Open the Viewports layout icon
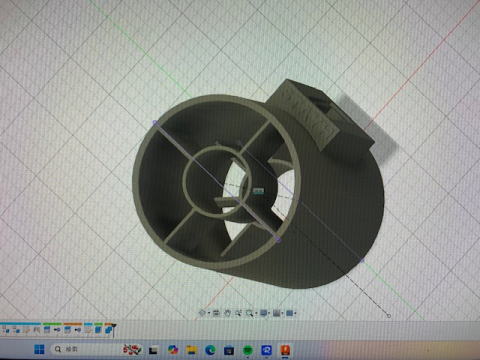The width and height of the screenshot is (480, 360). (x=289, y=313)
